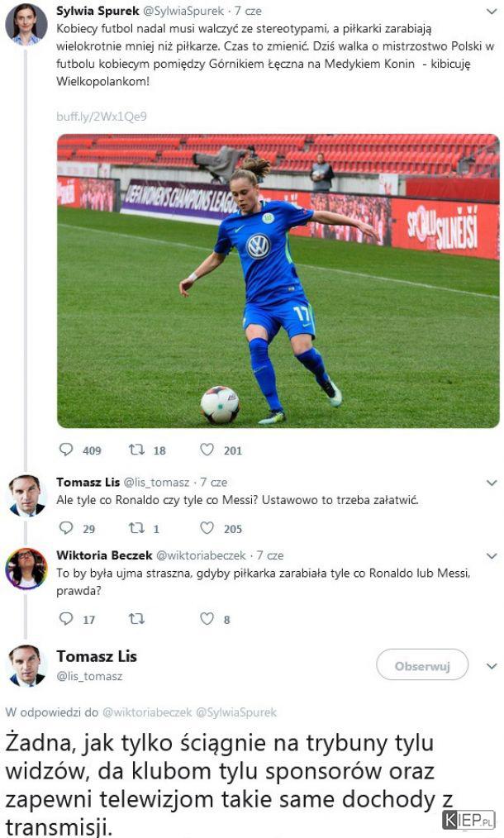
Task: Click reply icon on Sylwia Spurek's tweet
Action: 66,450
